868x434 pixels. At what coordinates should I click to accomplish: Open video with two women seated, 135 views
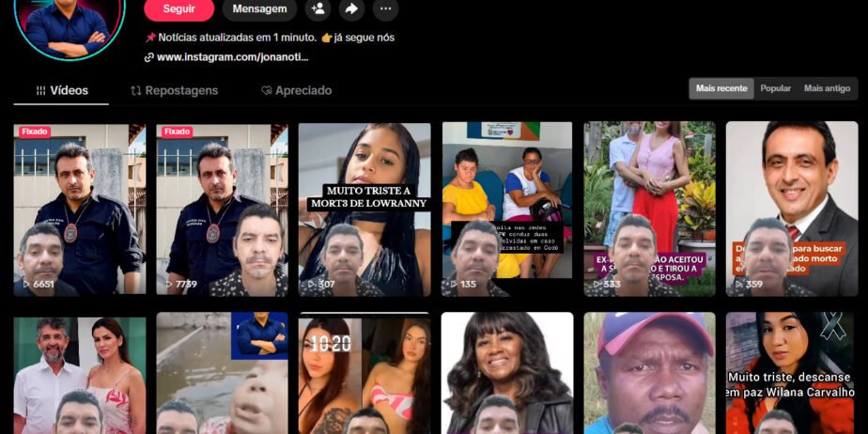[507, 209]
